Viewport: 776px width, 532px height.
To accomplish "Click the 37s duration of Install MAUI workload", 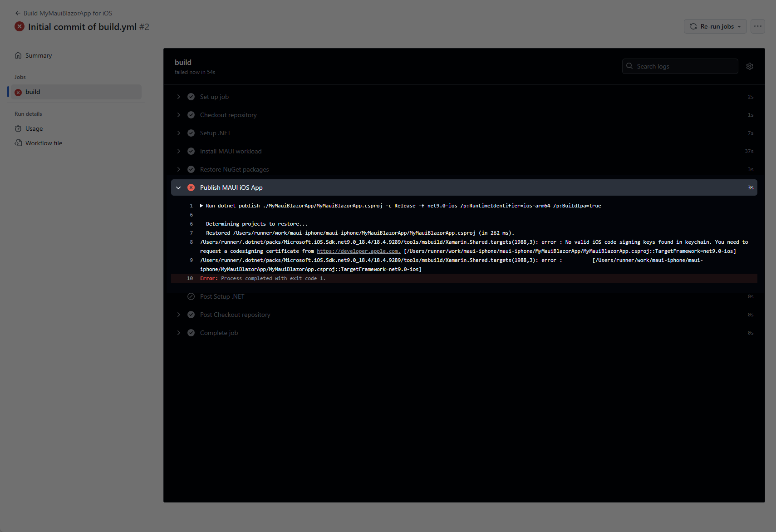I will click(749, 151).
